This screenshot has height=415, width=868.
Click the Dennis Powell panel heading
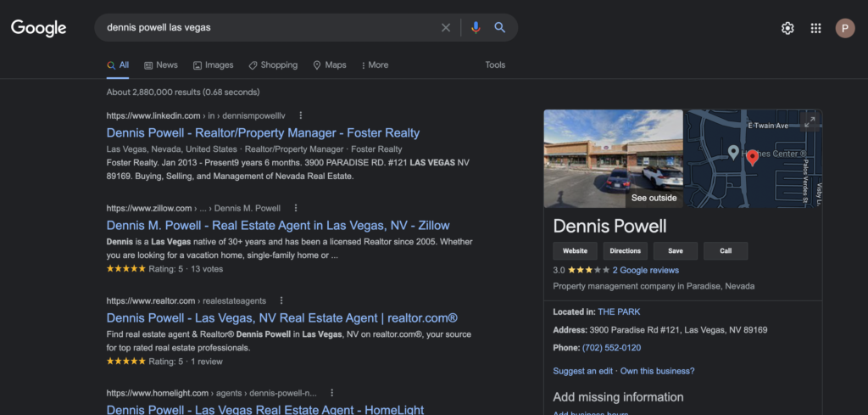609,226
